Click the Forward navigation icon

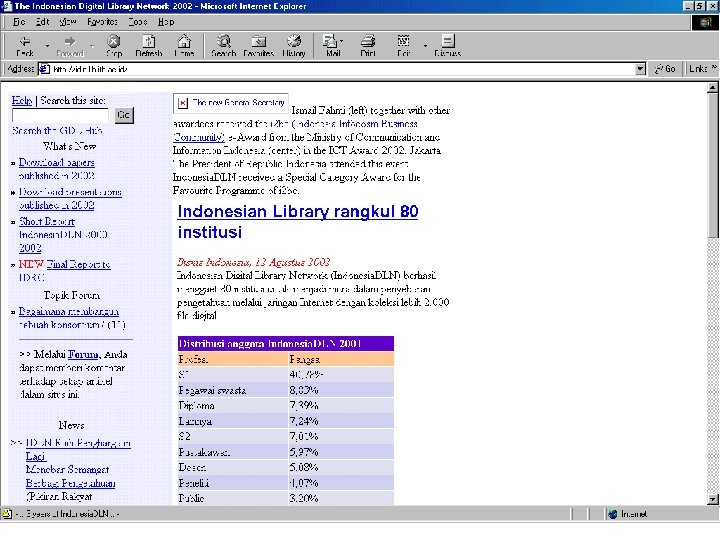click(x=70, y=46)
